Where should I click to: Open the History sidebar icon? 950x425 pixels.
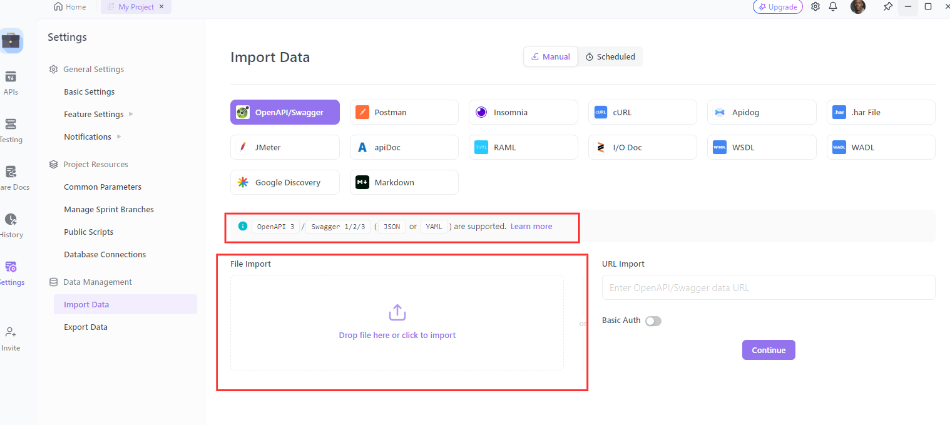[11, 226]
